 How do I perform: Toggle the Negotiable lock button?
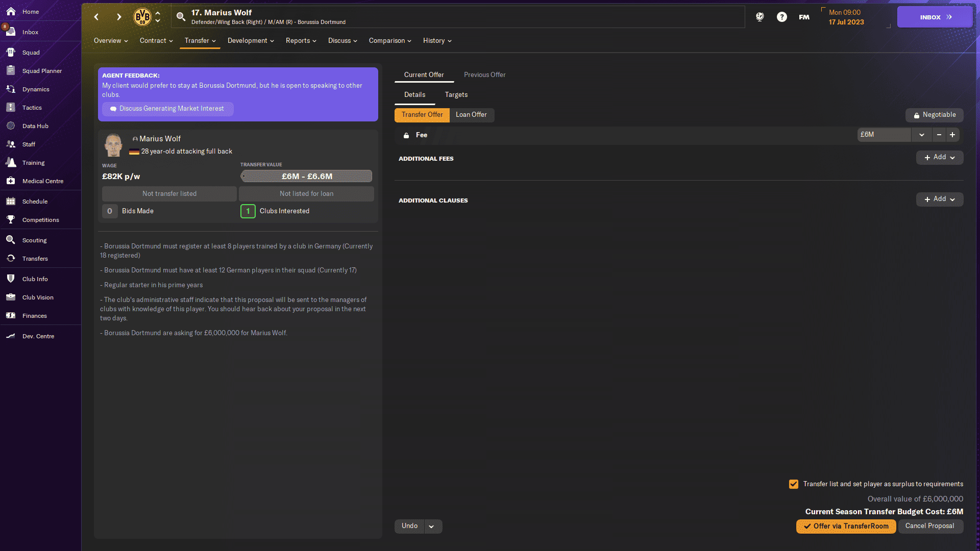[935, 115]
